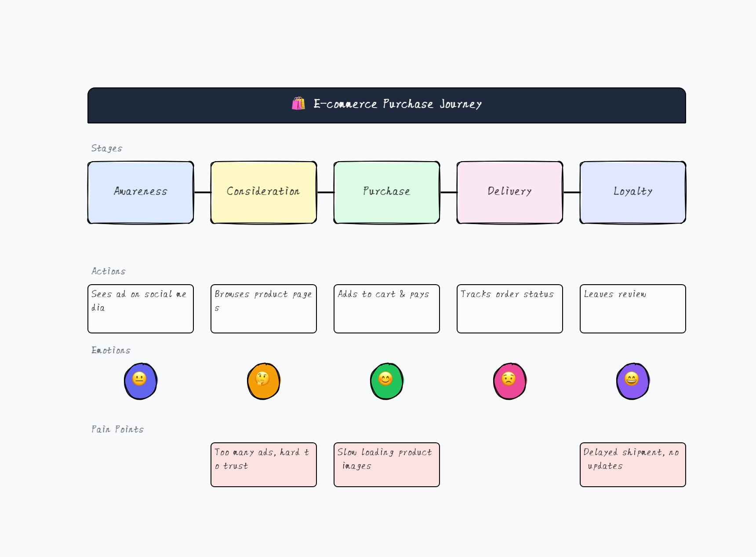The height and width of the screenshot is (557, 756).
Task: Click the Purchase stage box
Action: [x=386, y=192]
